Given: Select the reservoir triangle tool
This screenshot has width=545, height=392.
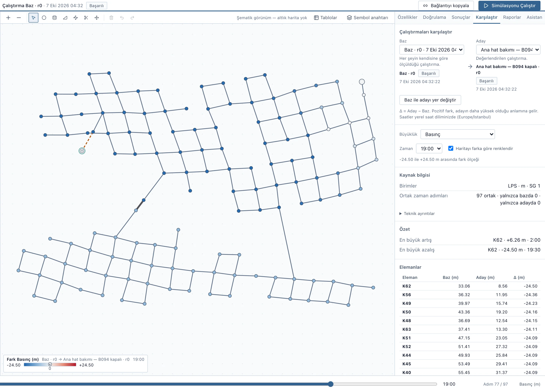Looking at the screenshot, I should pyautogui.click(x=65, y=17).
